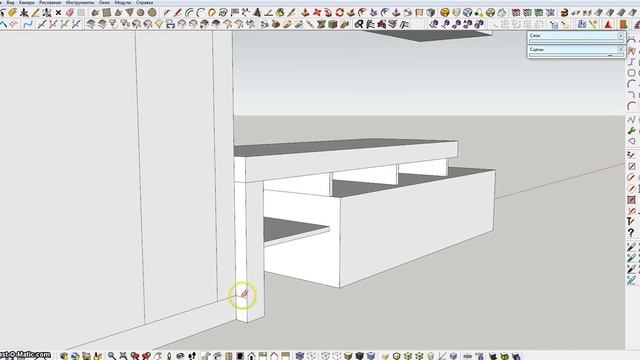Image resolution: width=640 pixels, height=360 pixels.
Task: Open the Окно menu
Action: click(104, 2)
